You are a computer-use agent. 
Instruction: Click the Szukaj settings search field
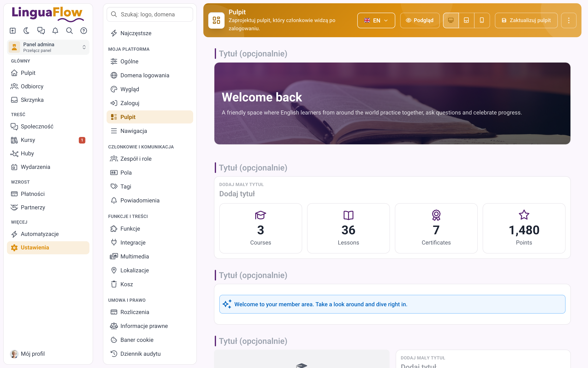(150, 14)
